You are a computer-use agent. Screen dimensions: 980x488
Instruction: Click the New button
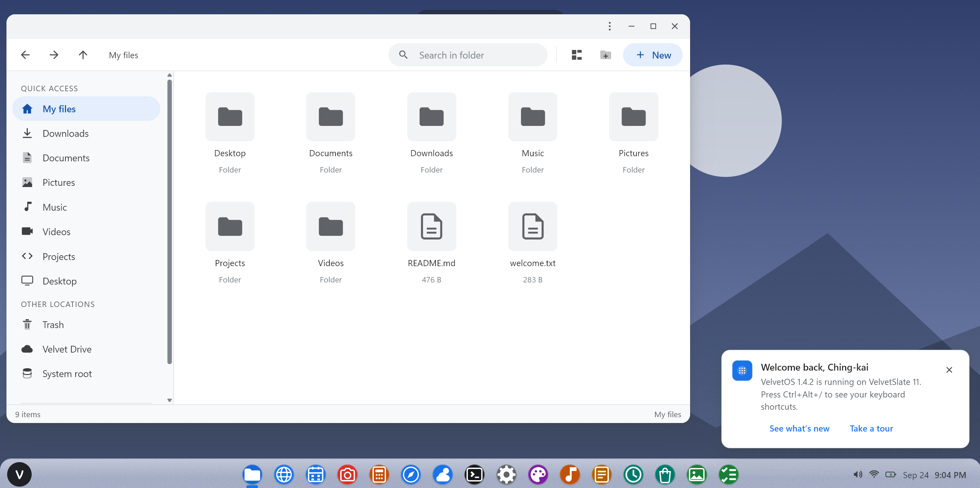tap(652, 55)
